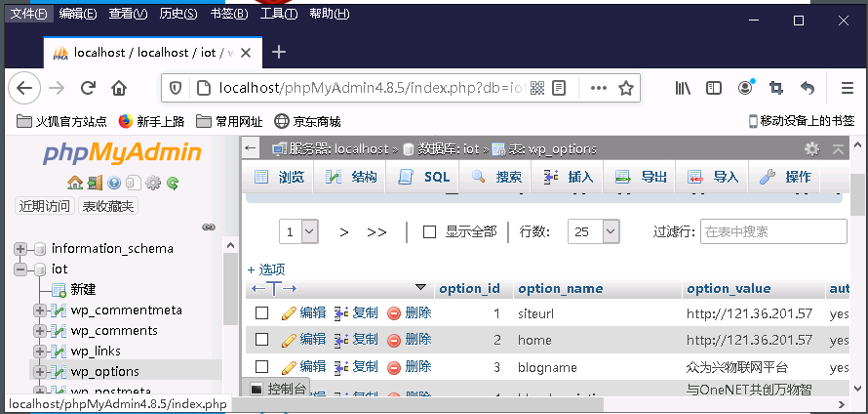Close the localhost phpMyAdmin tab
Screen dimensions: 868x414
tap(246, 53)
